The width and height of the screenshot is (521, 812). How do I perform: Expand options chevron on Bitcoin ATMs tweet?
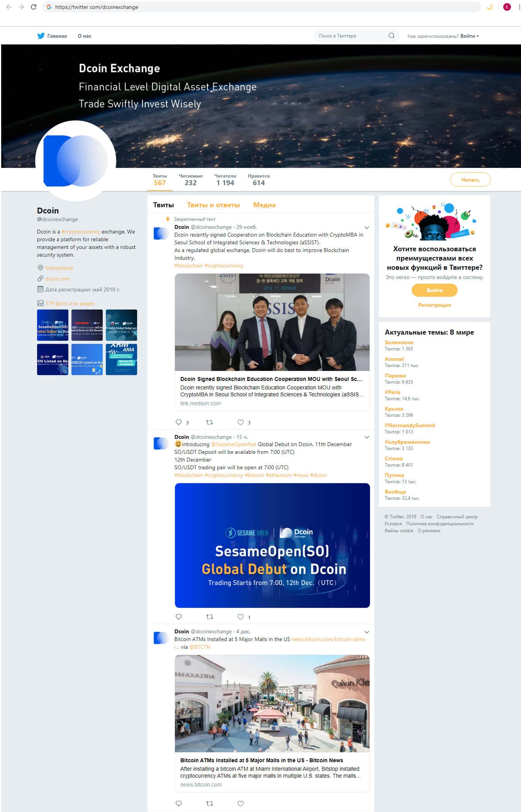[x=367, y=632]
